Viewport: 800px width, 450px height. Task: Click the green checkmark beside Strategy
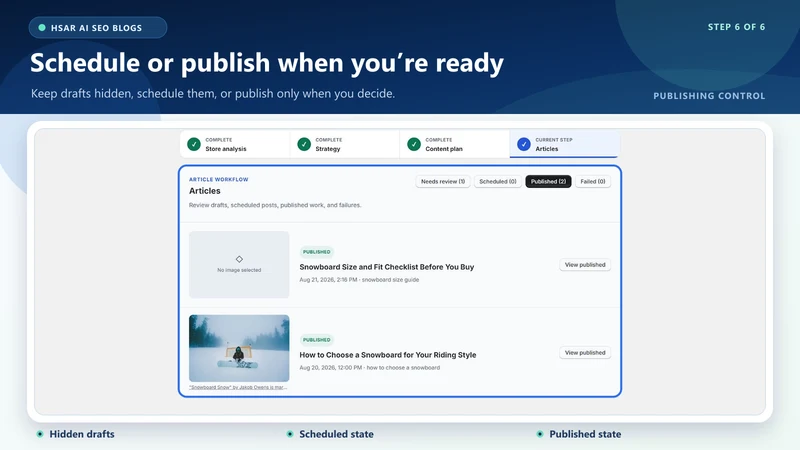(x=304, y=144)
